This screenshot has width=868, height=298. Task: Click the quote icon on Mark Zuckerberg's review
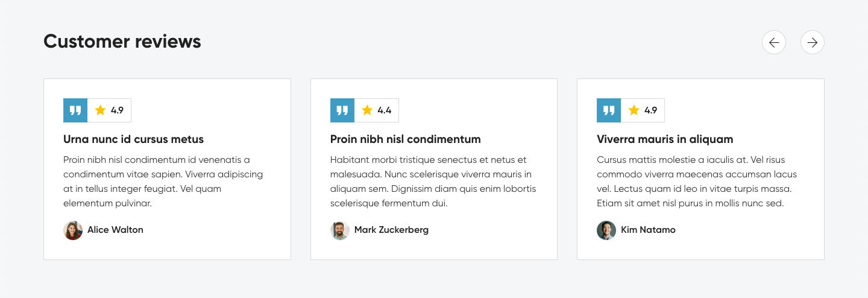[342, 110]
